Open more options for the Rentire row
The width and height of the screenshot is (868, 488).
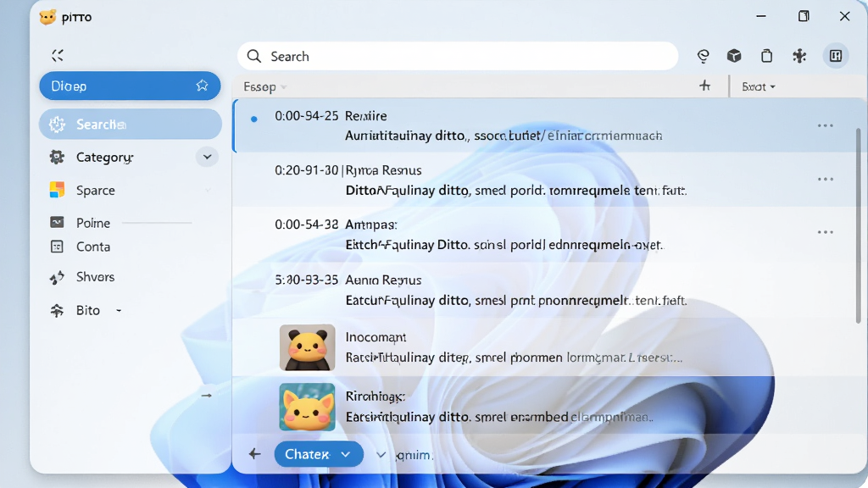(x=826, y=125)
